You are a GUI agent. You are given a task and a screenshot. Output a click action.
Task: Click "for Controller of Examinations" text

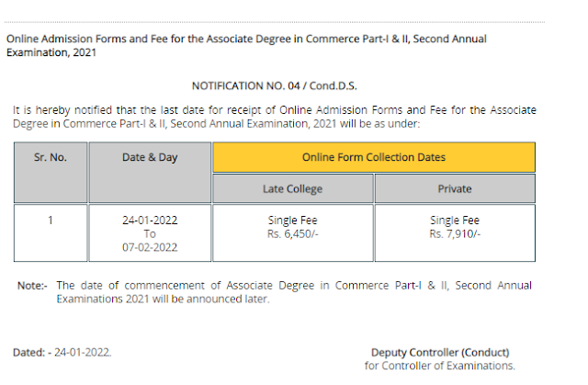(x=440, y=366)
